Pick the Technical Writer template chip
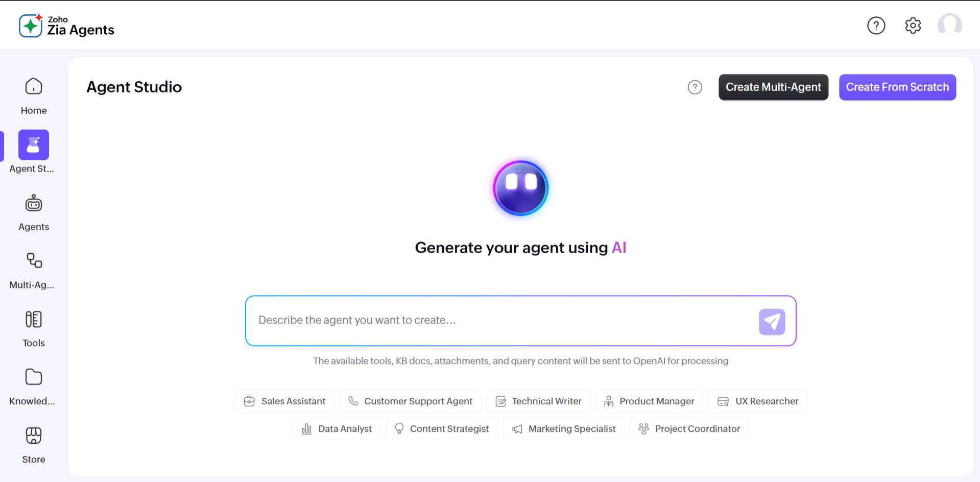The height and width of the screenshot is (482, 980). pyautogui.click(x=539, y=401)
